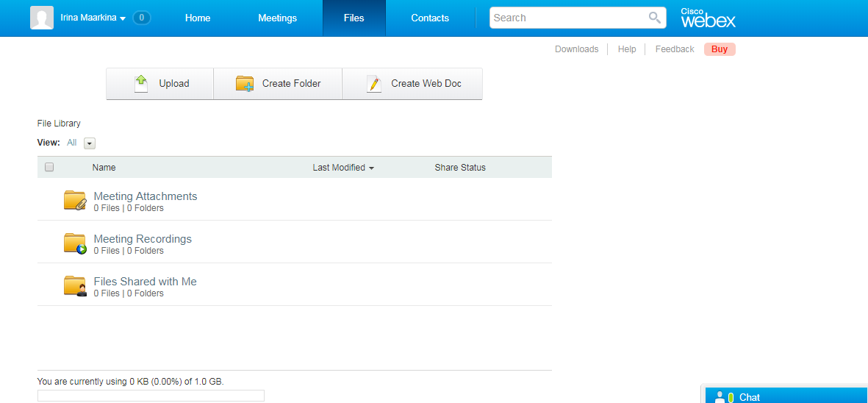Image resolution: width=868 pixels, height=403 pixels.
Task: Open the Feedback link
Action: click(x=674, y=49)
